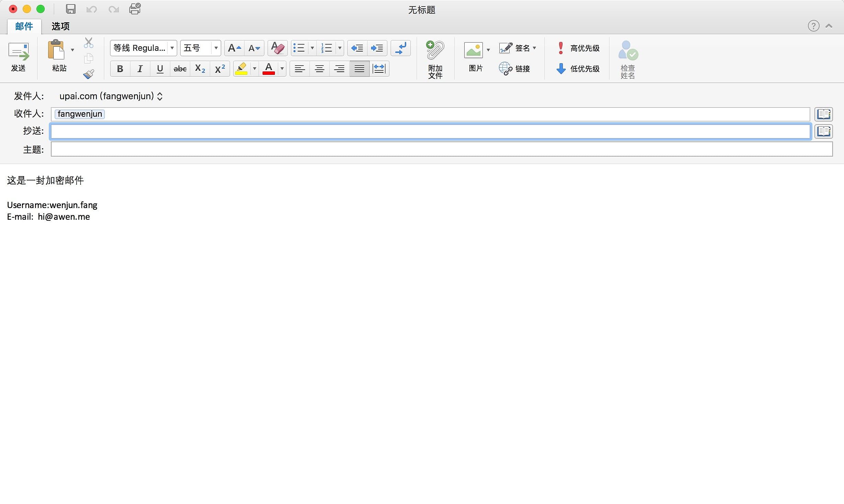The width and height of the screenshot is (844, 504).
Task: Click into the 主题 subject field
Action: tap(441, 149)
